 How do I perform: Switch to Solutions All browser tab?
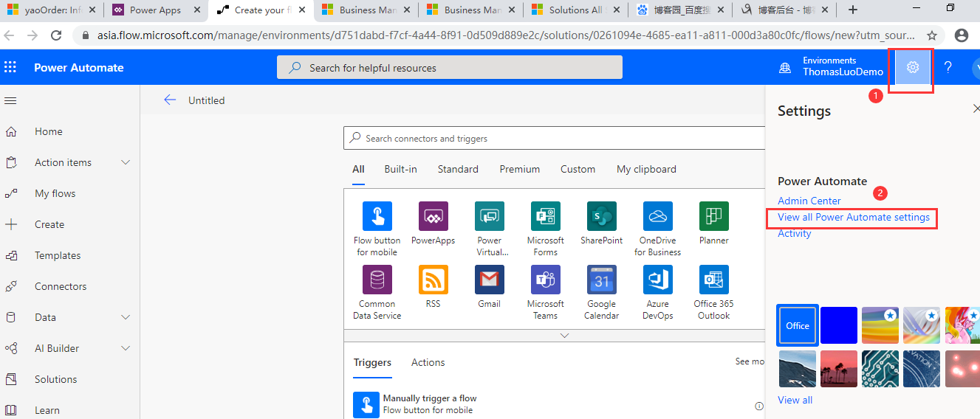coord(575,10)
